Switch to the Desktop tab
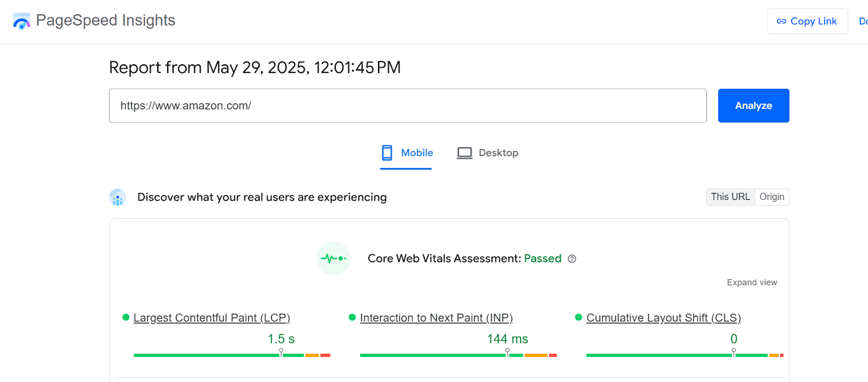 pyautogui.click(x=488, y=153)
